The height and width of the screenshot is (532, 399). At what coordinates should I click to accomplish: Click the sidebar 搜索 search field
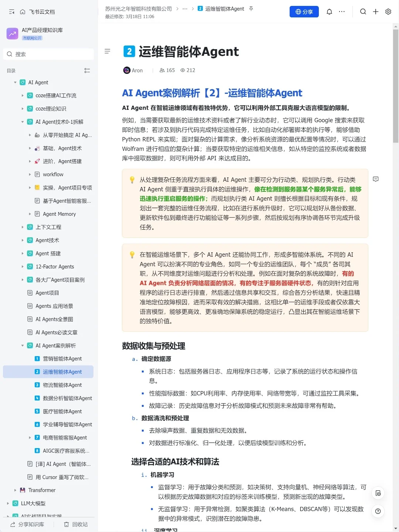pyautogui.click(x=48, y=54)
